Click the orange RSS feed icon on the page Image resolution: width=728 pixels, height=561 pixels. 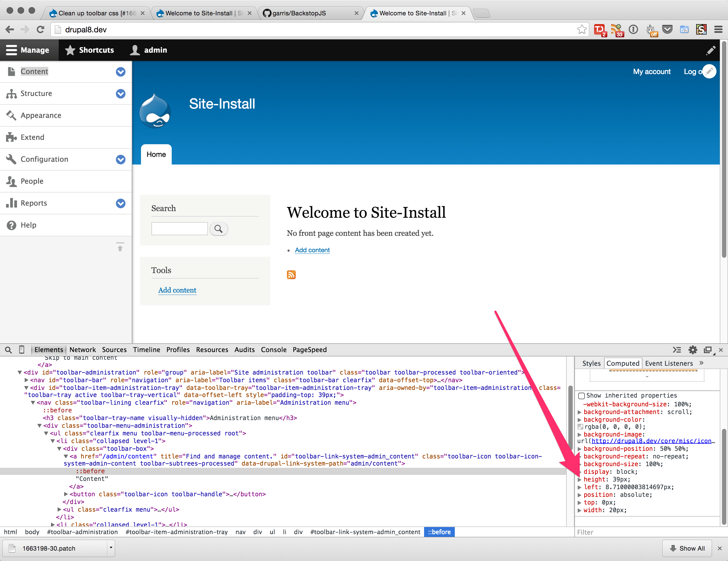tap(291, 274)
